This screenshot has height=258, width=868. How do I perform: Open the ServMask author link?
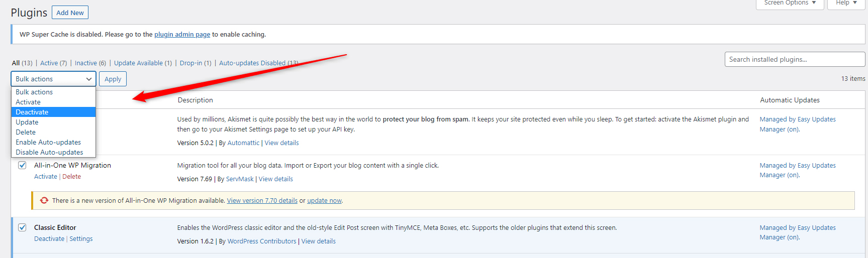240,179
